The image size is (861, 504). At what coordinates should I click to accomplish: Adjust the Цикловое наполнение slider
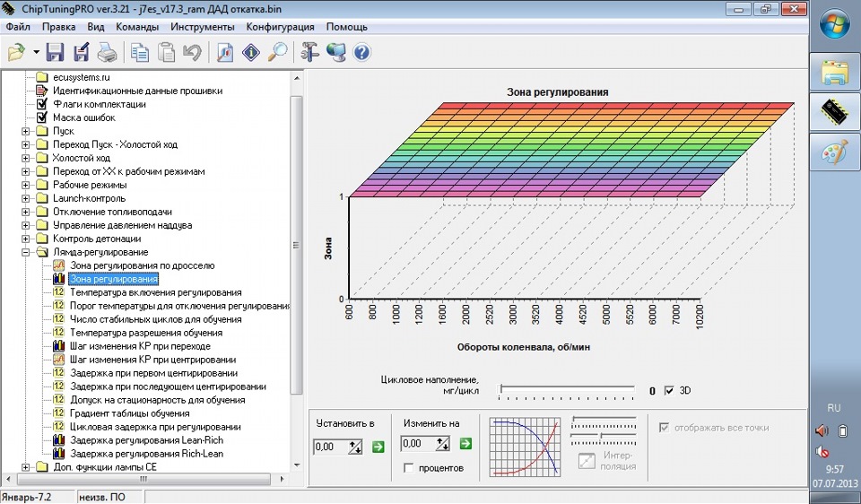(x=567, y=390)
